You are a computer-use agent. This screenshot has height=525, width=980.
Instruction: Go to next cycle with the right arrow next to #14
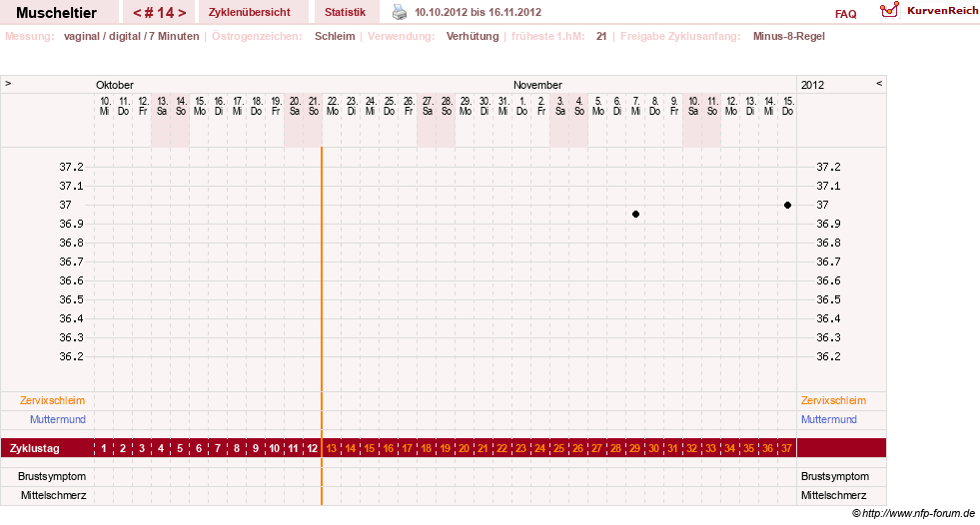[x=182, y=13]
